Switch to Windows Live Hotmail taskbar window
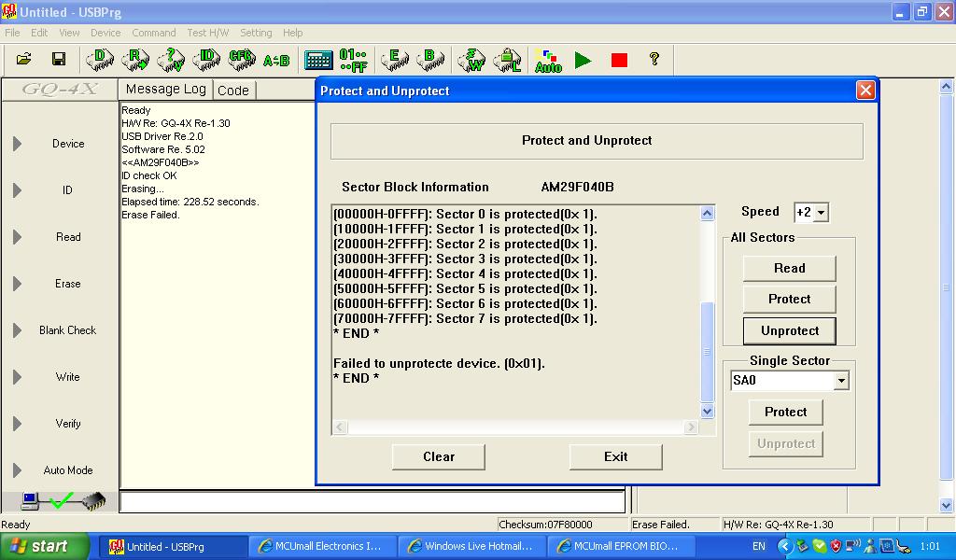 click(x=473, y=547)
